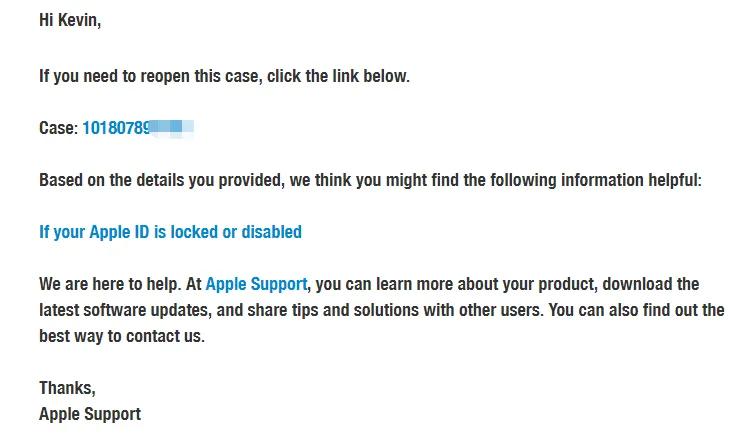Click the "Case:" label text
Screen dimensions: 746x436
pyautogui.click(x=58, y=128)
